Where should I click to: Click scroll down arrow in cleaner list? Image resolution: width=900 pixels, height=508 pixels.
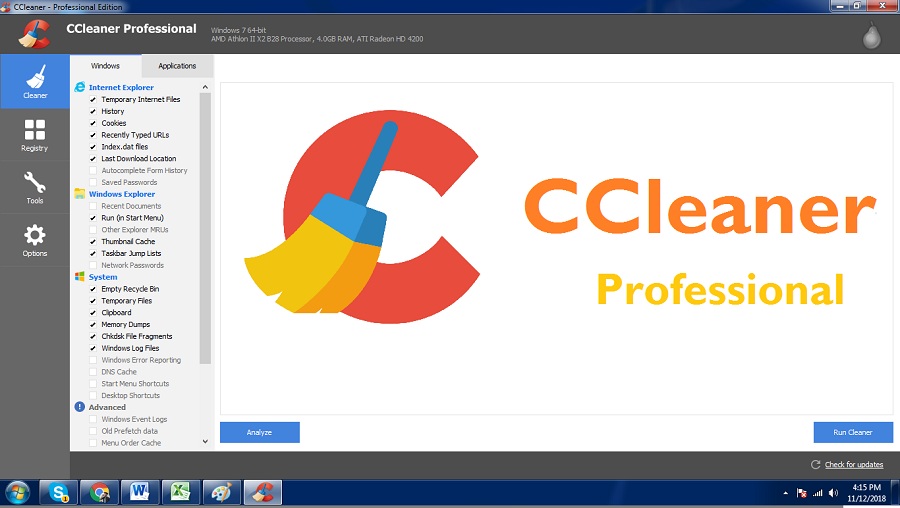point(205,441)
